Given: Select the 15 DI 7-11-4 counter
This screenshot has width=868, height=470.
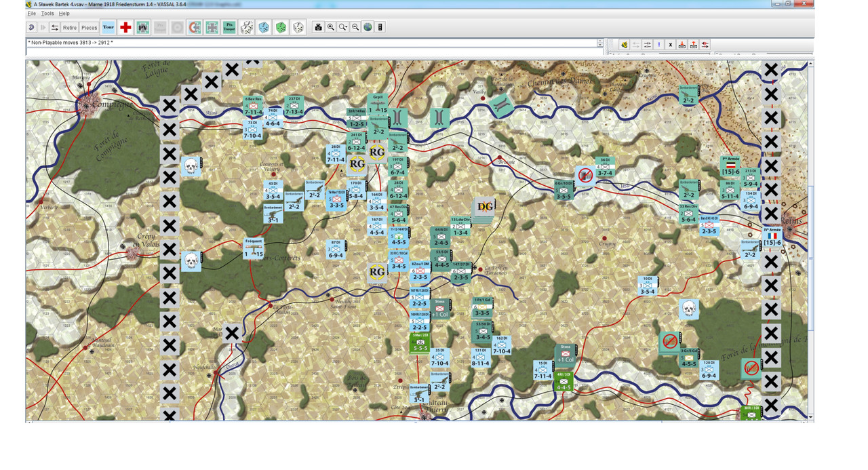Looking at the screenshot, I should point(542,370).
